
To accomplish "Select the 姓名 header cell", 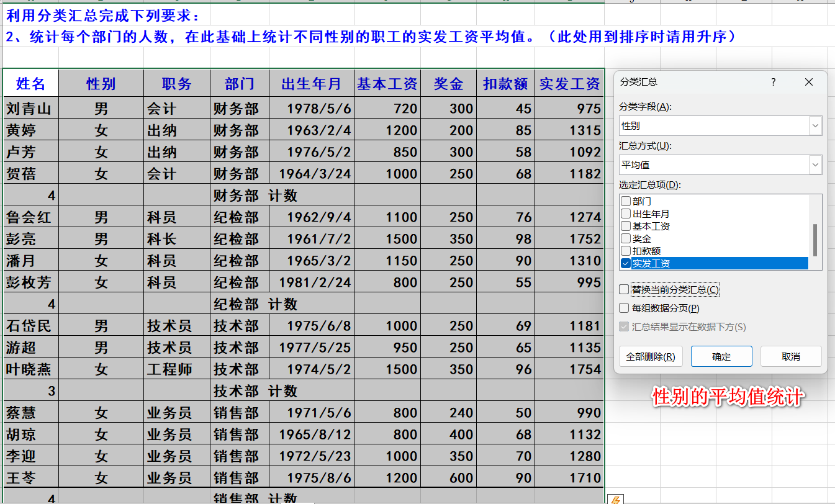I will (30, 84).
